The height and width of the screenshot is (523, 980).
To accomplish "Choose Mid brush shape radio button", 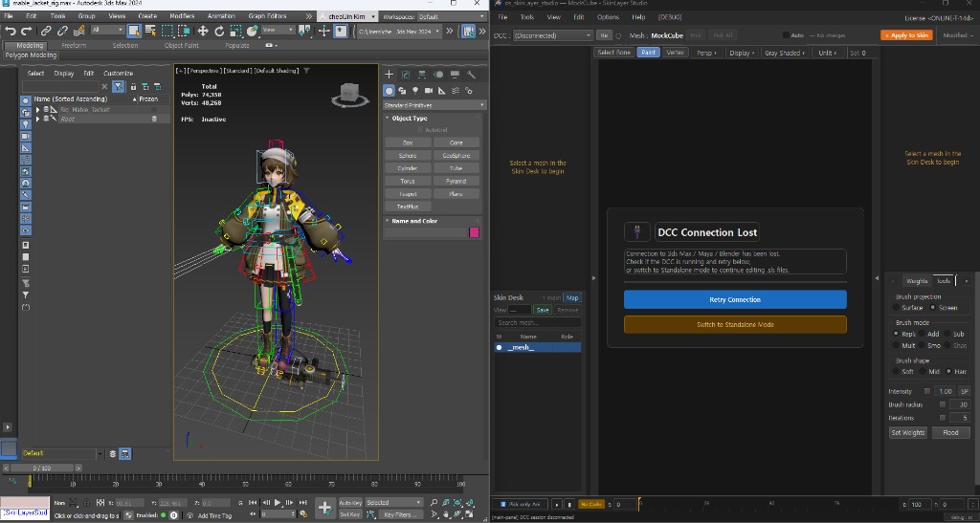I will pyautogui.click(x=922, y=371).
